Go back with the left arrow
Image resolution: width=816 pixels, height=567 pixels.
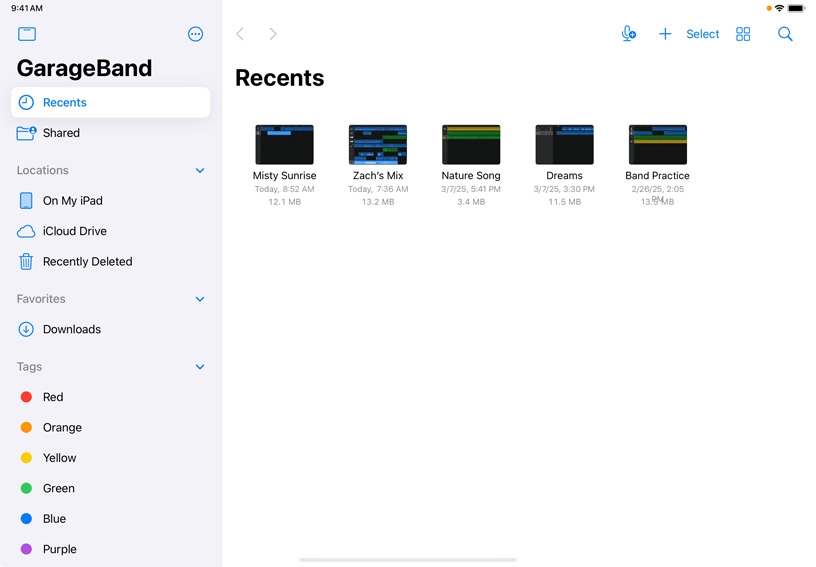pyautogui.click(x=240, y=34)
